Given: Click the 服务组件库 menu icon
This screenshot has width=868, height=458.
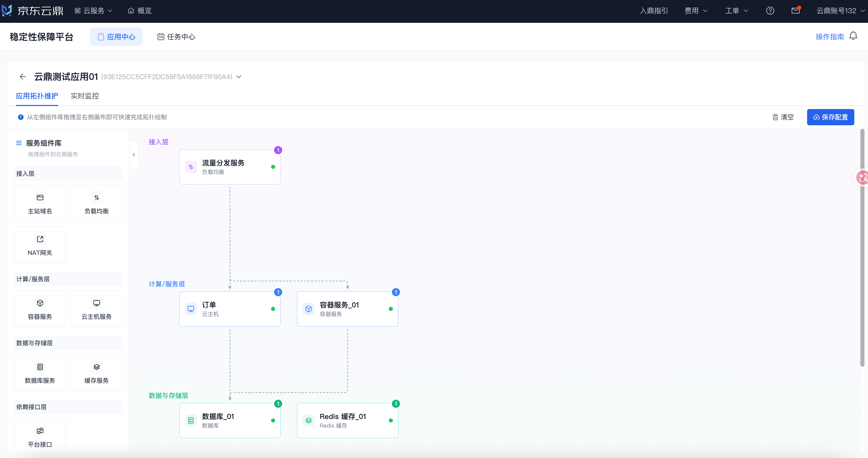Looking at the screenshot, I should click(19, 143).
